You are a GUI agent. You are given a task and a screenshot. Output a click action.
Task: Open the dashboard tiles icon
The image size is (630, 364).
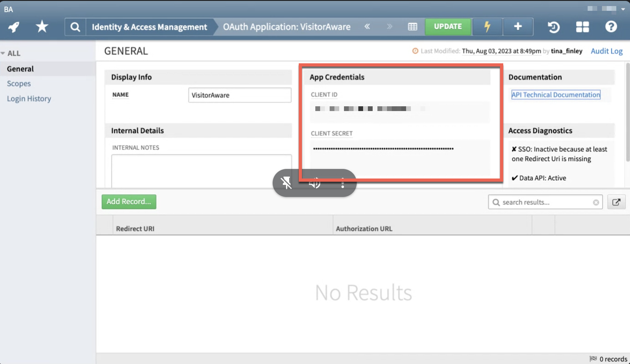pos(582,27)
